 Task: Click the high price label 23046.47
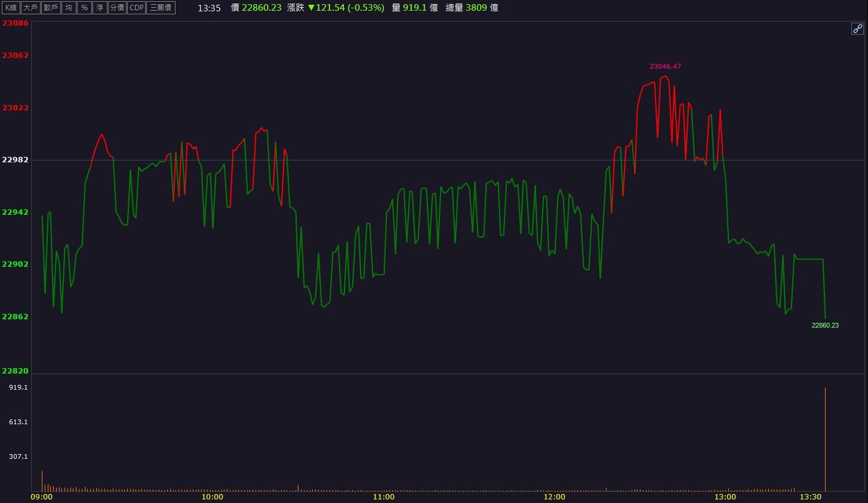pos(665,66)
